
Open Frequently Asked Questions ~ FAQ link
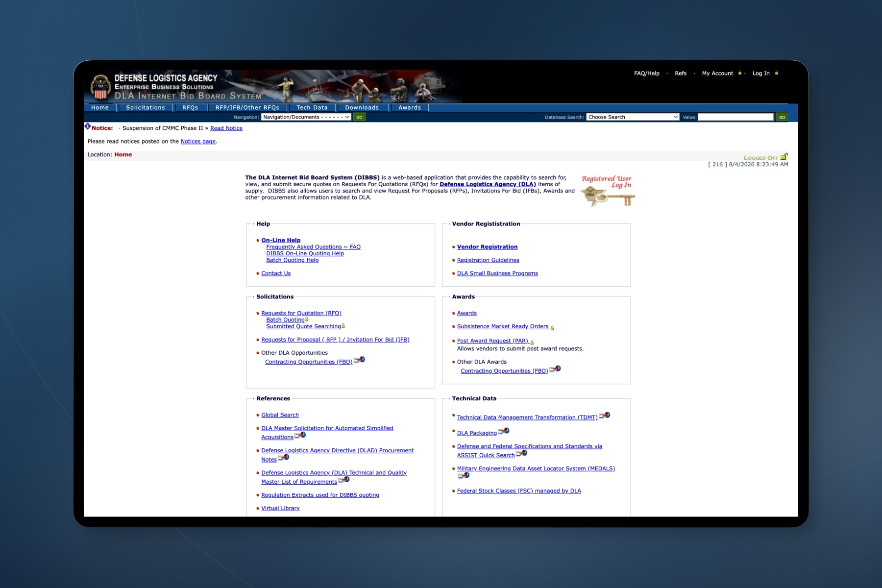(x=313, y=247)
